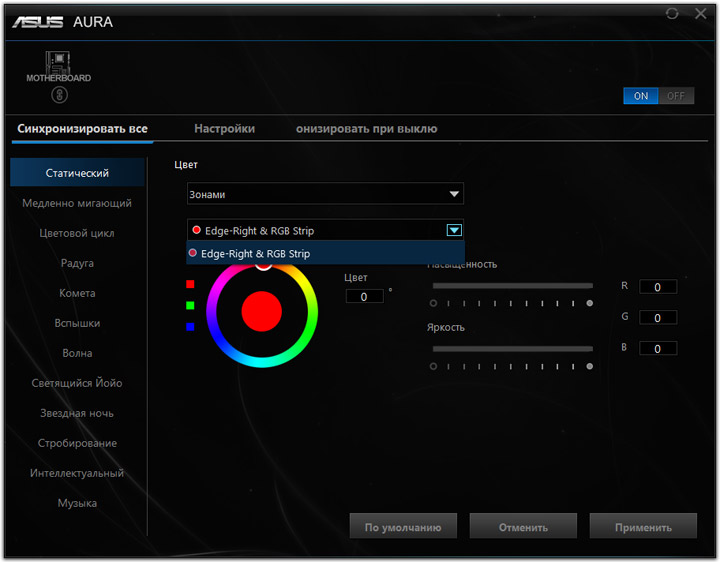
Task: Click the По умолчанию button
Action: coord(403,527)
